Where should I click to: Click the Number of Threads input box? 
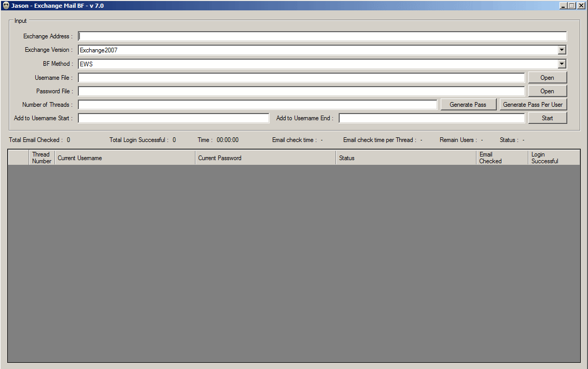click(257, 105)
